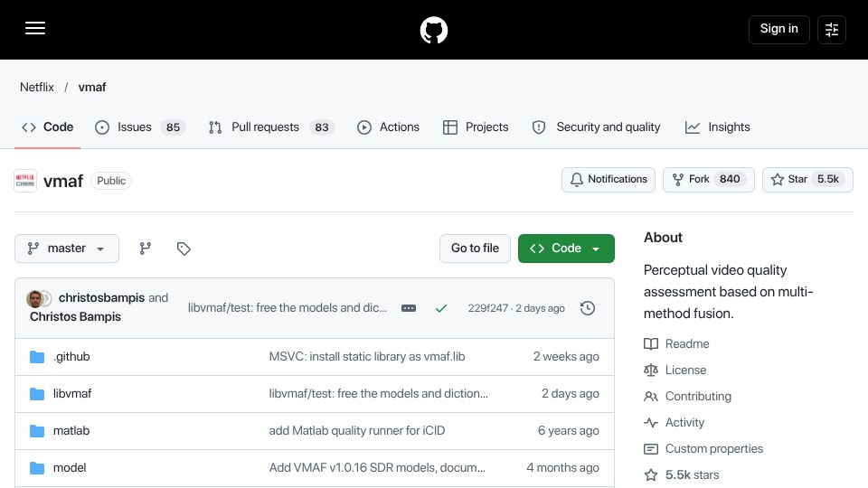
Task: Star the vmaf repository
Action: click(807, 180)
